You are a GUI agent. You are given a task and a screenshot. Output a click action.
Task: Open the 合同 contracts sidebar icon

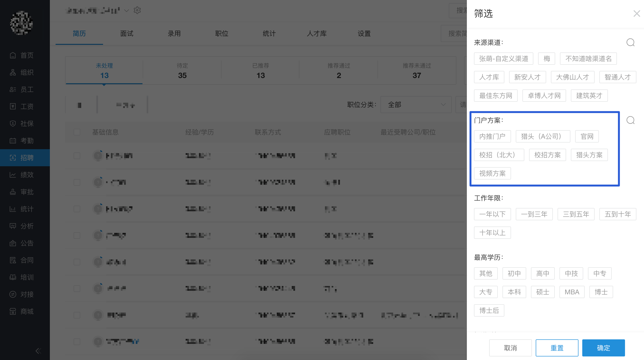[x=13, y=260]
